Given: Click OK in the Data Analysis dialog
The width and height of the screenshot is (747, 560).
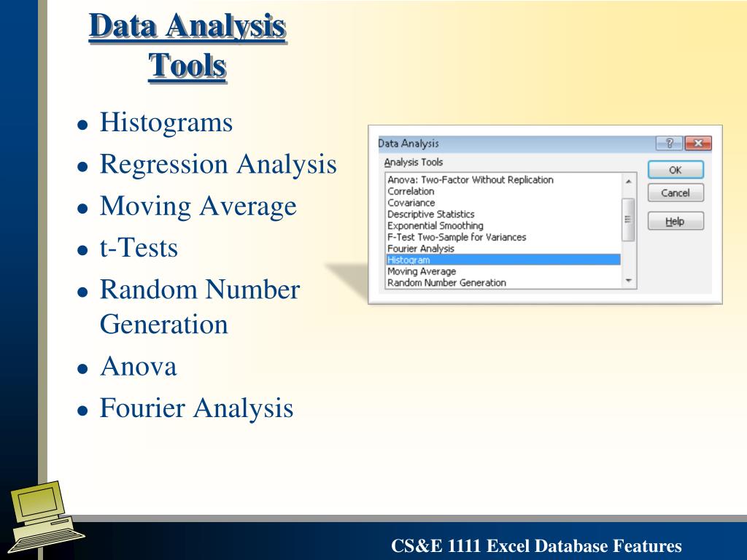Looking at the screenshot, I should (676, 170).
